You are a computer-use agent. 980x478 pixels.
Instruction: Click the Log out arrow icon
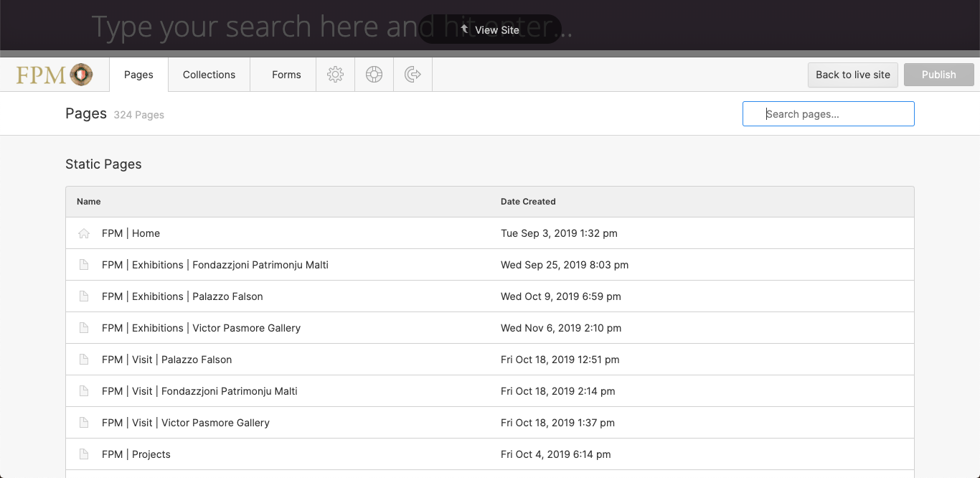413,74
